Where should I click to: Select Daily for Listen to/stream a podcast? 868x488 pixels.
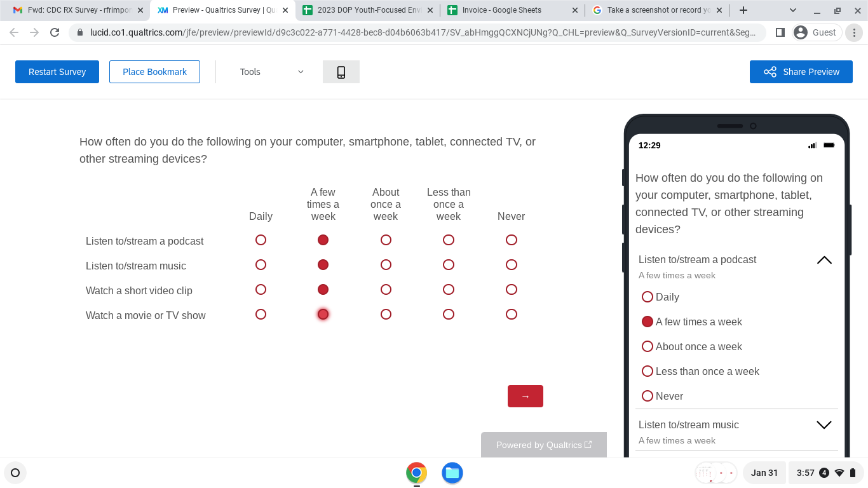[261, 240]
